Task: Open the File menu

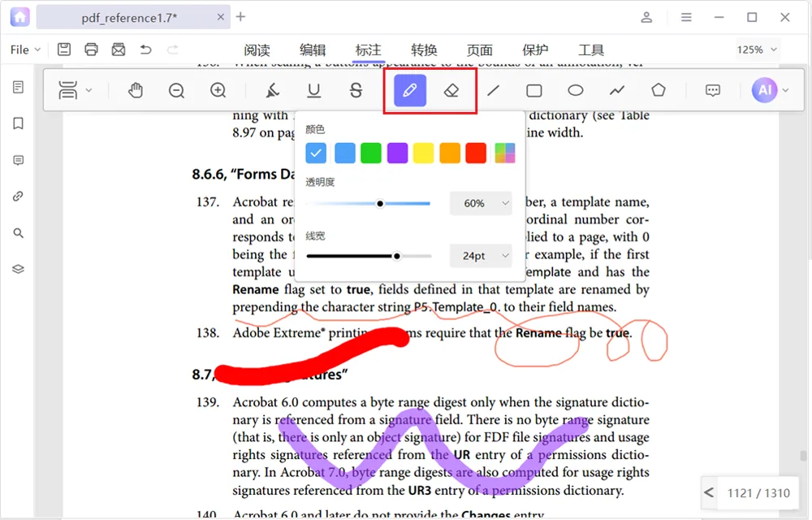Action: (25, 50)
